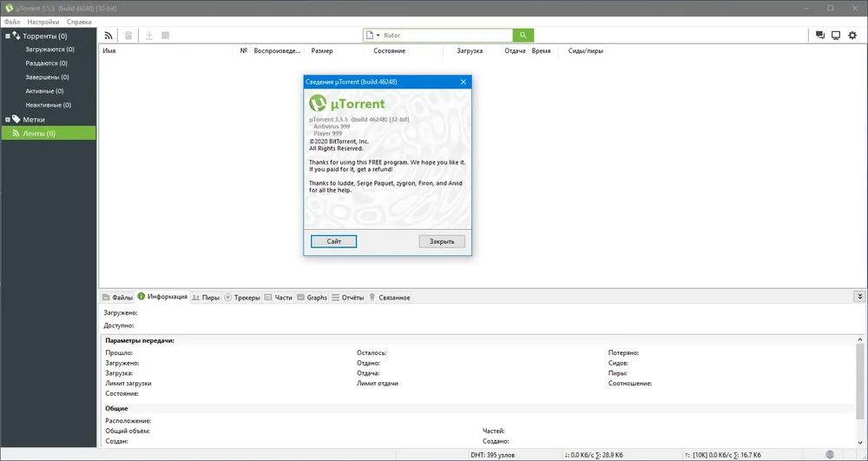Sort by the Воспроизведе... column header
This screenshot has height=461, width=868.
(x=278, y=51)
